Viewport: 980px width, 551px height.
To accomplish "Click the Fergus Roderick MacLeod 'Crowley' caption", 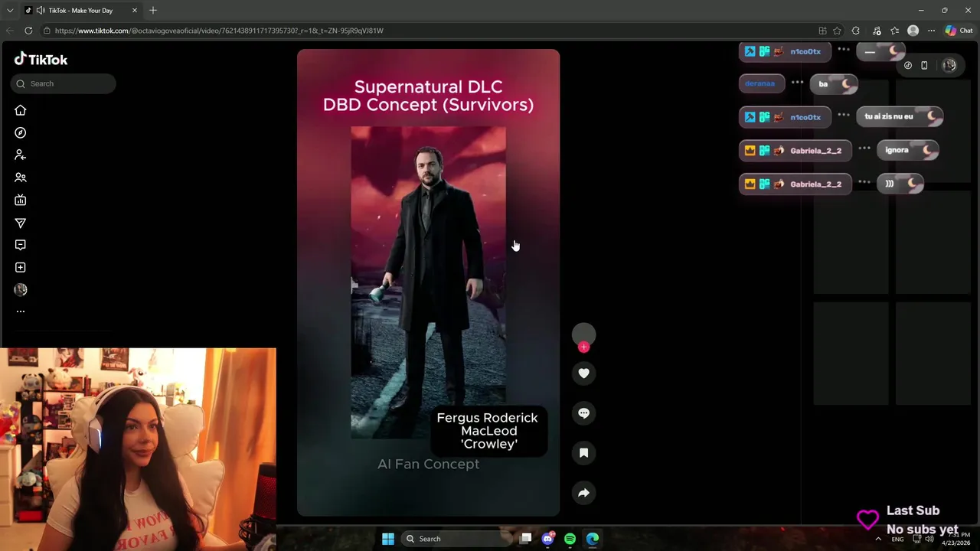I will 487,431.
